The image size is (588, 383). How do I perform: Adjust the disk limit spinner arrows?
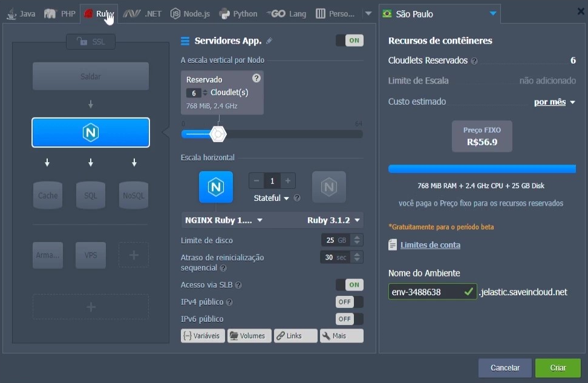(x=357, y=240)
